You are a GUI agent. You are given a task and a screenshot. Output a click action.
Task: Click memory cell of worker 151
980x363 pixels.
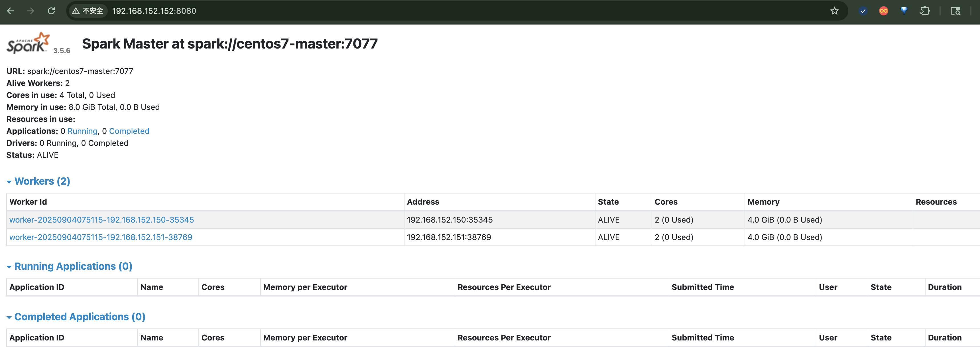[x=829, y=237]
